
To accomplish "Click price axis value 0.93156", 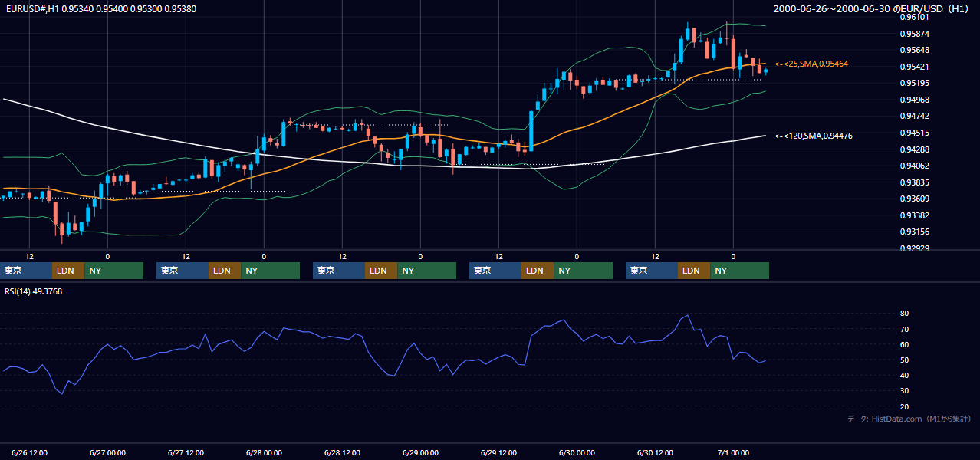I will click(916, 232).
